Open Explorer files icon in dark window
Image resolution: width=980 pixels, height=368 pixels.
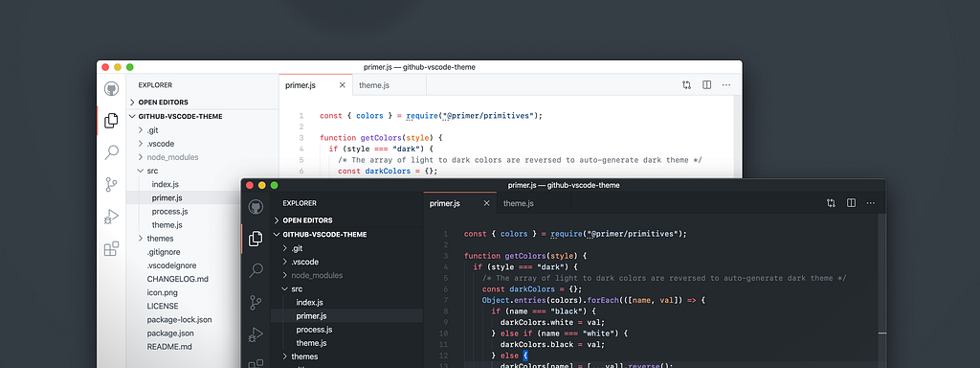[256, 239]
